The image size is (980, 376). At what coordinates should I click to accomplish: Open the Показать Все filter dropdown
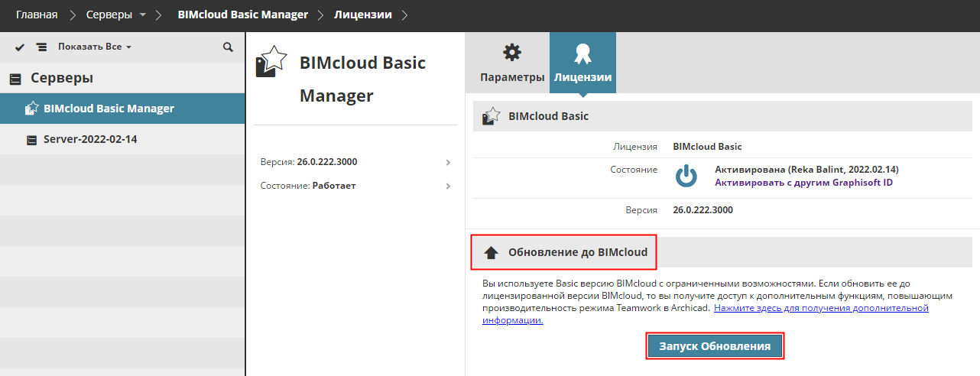coord(95,47)
